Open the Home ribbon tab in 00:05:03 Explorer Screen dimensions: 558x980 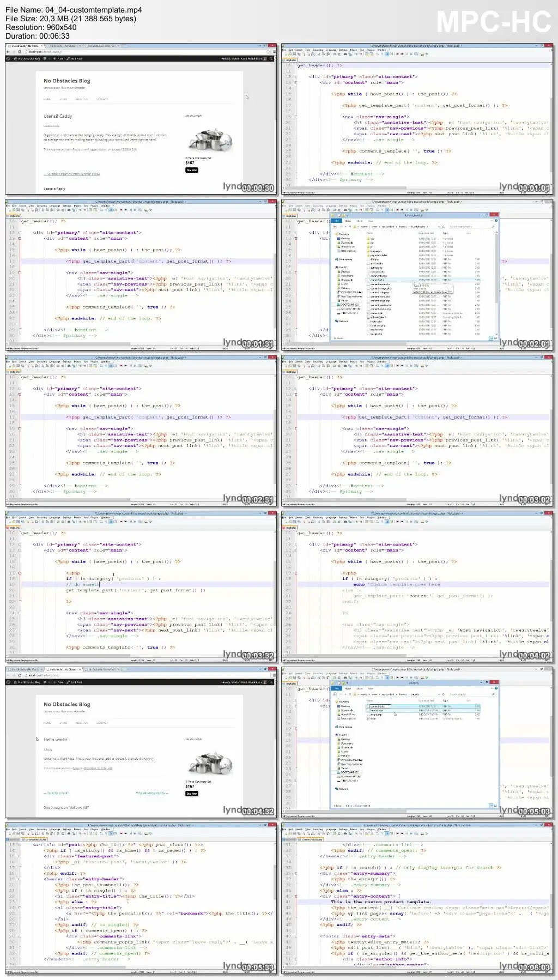348,688
